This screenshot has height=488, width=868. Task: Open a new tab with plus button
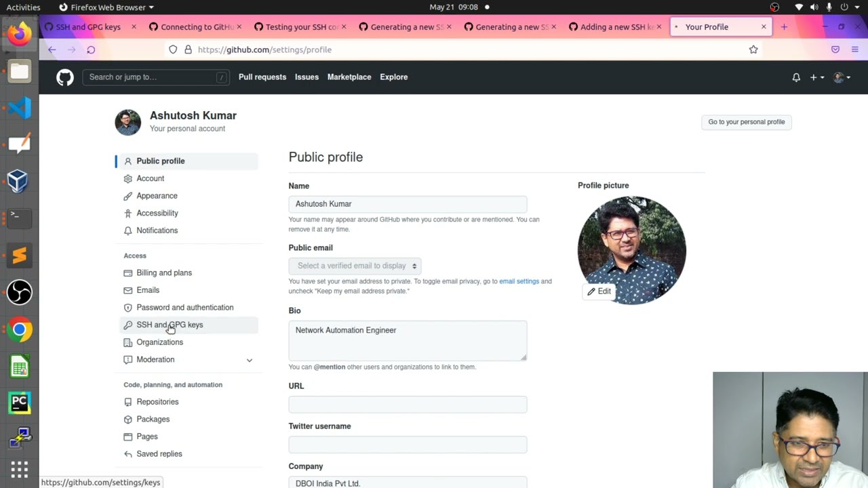coord(784,27)
